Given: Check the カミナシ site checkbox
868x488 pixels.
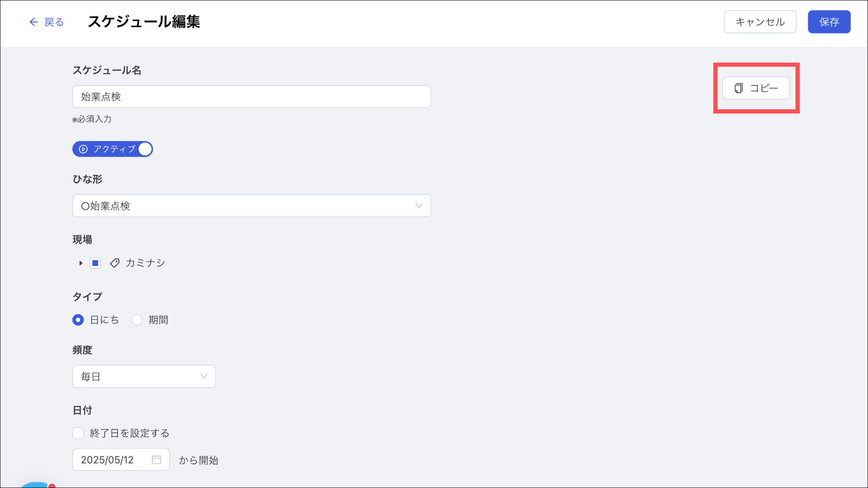Looking at the screenshot, I should (x=95, y=263).
